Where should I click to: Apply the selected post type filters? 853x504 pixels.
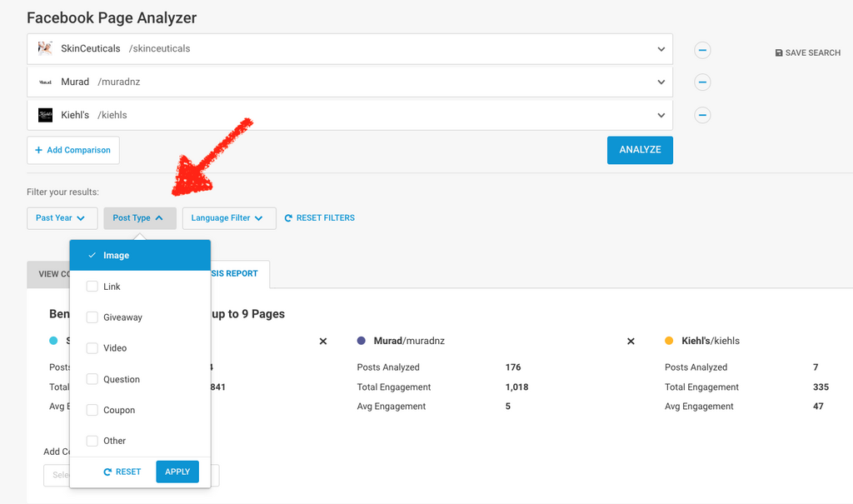[177, 472]
